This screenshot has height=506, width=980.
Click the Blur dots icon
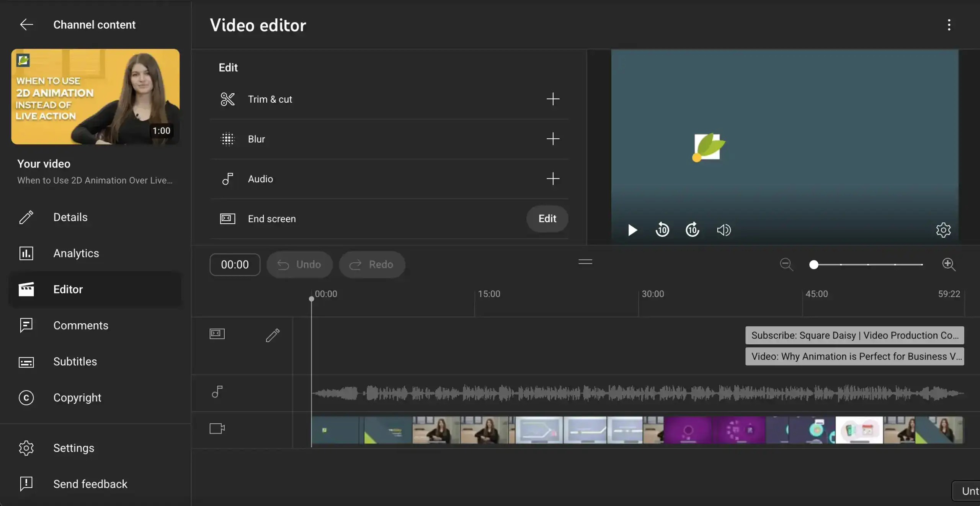227,139
